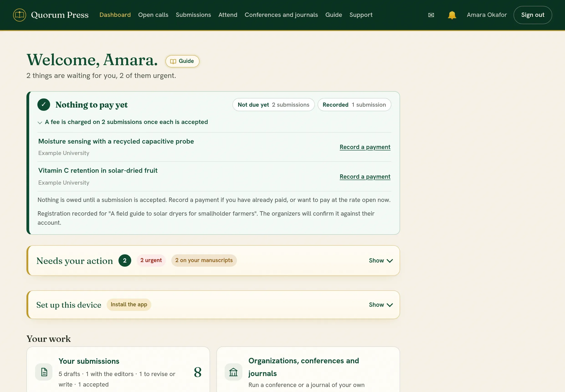The image size is (565, 392).
Task: Open Open calls in the navigation
Action: tap(153, 15)
